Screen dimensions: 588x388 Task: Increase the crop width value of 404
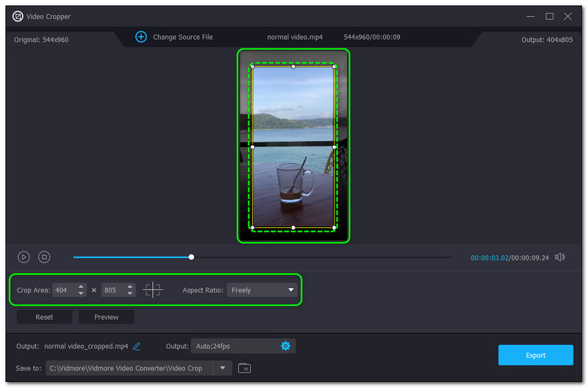[81, 287]
